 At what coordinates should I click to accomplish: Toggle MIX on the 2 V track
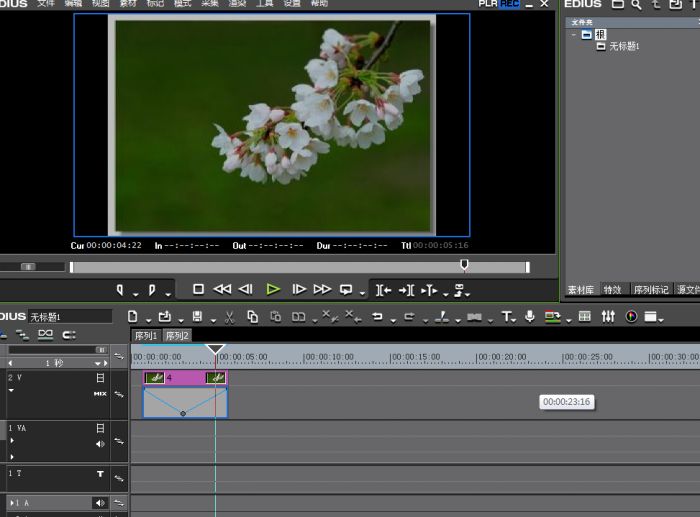100,393
